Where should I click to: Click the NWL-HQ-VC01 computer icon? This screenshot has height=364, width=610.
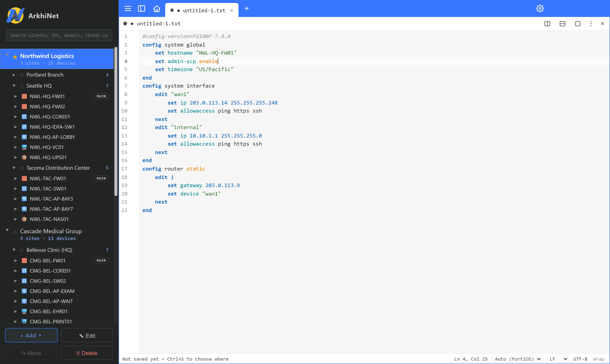coord(24,147)
